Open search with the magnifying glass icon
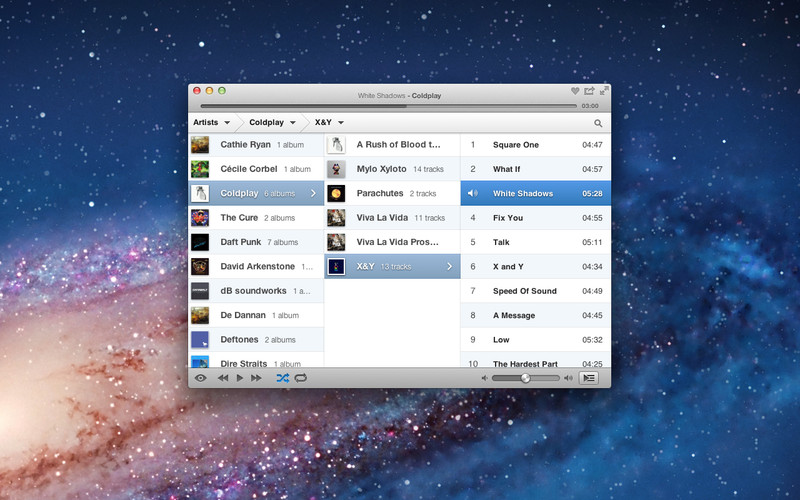The image size is (800, 500). coord(598,123)
